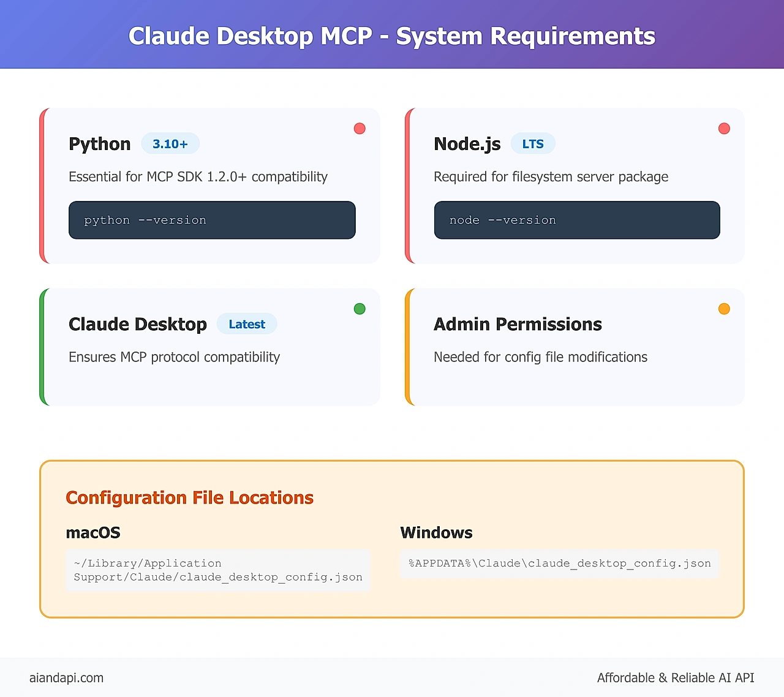This screenshot has height=697, width=784.
Task: Click 'Needed for config file modifications' text
Action: click(540, 357)
